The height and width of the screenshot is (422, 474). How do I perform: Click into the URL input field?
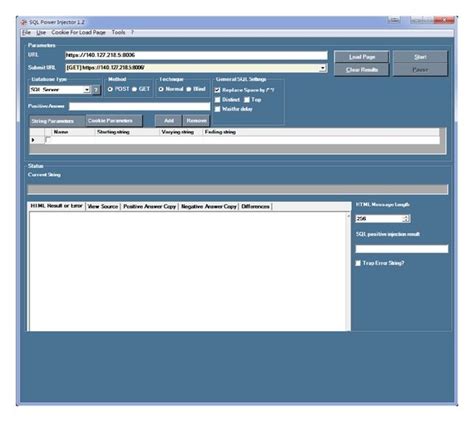pyautogui.click(x=196, y=55)
